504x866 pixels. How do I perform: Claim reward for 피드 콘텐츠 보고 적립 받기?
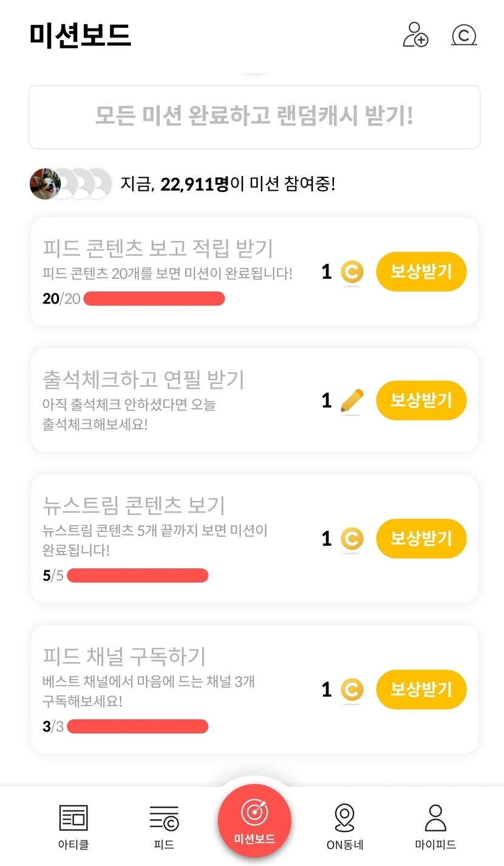tap(421, 272)
